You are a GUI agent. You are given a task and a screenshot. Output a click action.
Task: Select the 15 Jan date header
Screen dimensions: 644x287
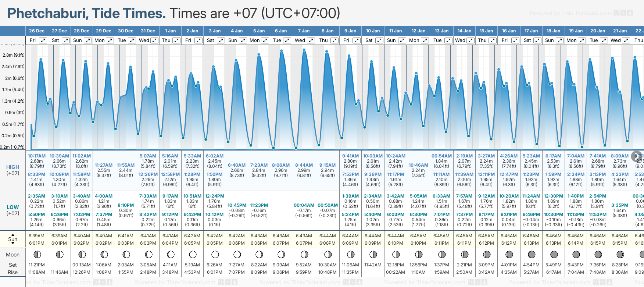(x=486, y=31)
